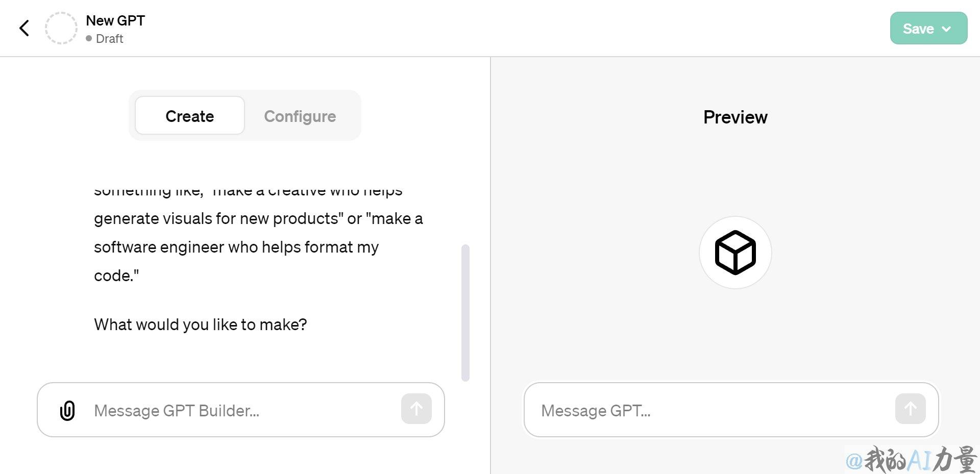This screenshot has width=980, height=474.
Task: Click the gray Draft status dot
Action: point(89,38)
